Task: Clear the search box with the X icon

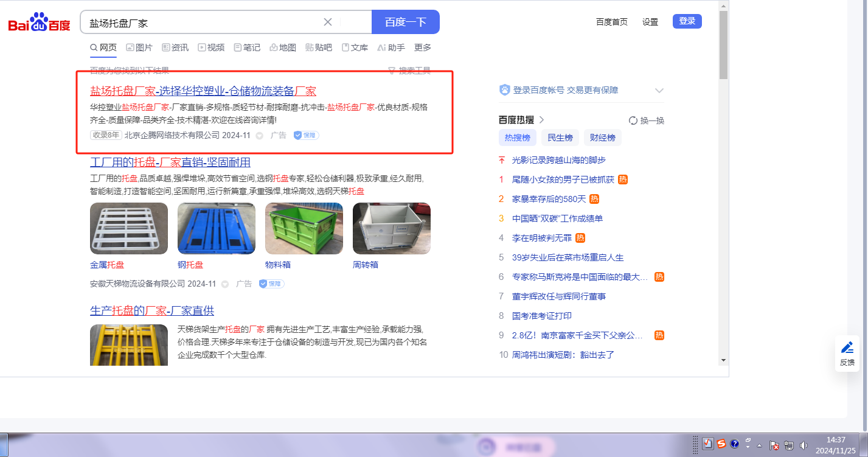Action: click(x=327, y=22)
